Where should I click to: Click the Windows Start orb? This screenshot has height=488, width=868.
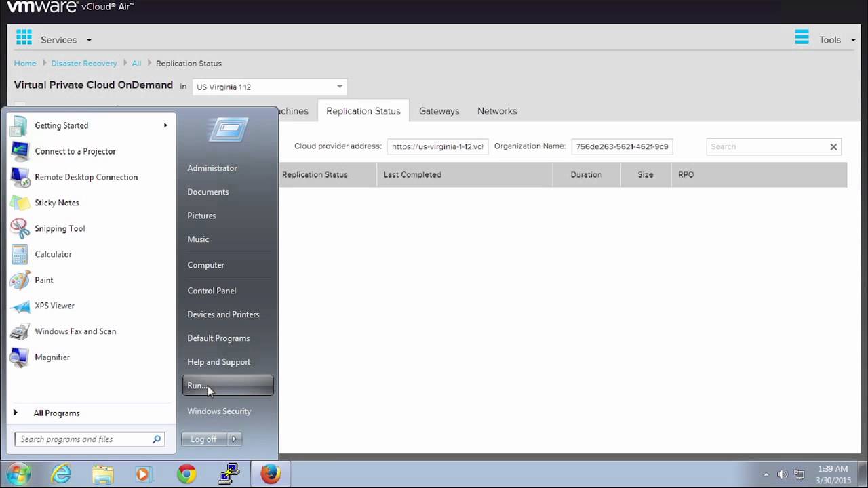18,474
